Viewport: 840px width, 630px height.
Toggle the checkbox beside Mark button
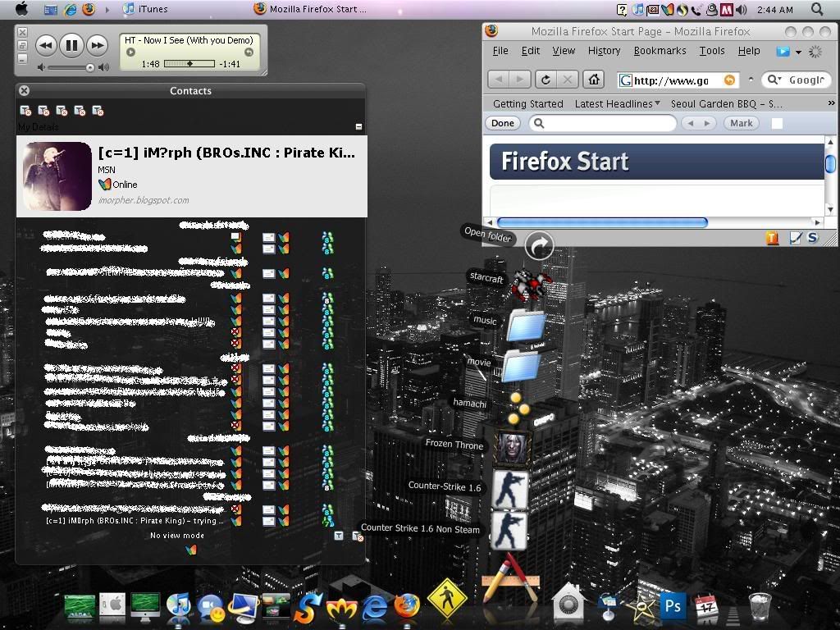point(777,123)
